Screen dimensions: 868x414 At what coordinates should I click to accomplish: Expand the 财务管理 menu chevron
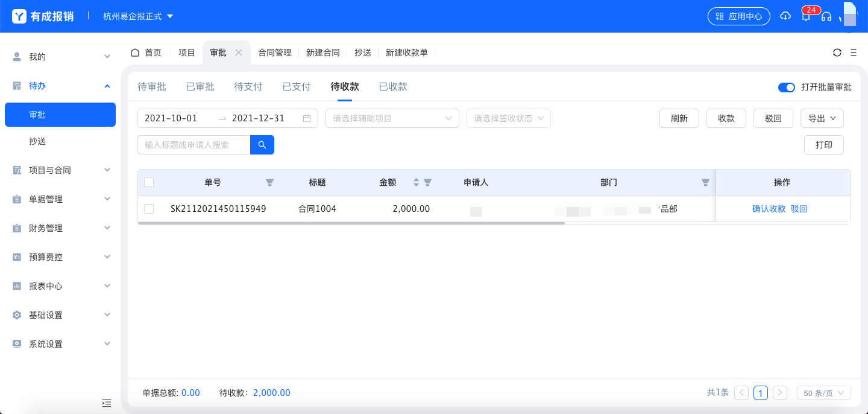tap(107, 228)
